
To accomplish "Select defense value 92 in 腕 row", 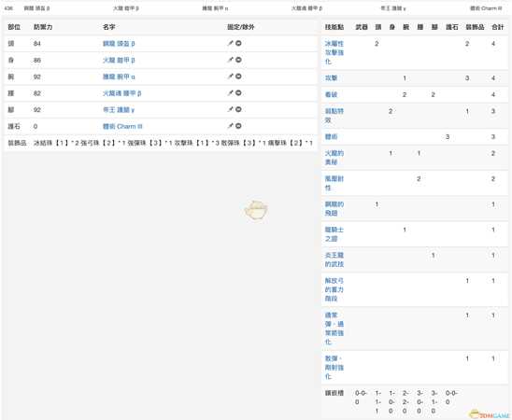I will 36,77.
